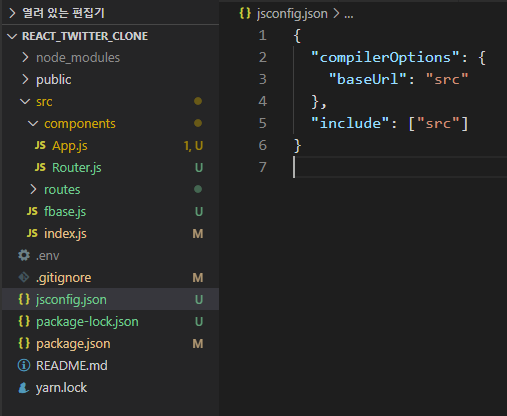This screenshot has width=507, height=416.
Task: Click the "src" array value on line 5
Action: point(438,123)
